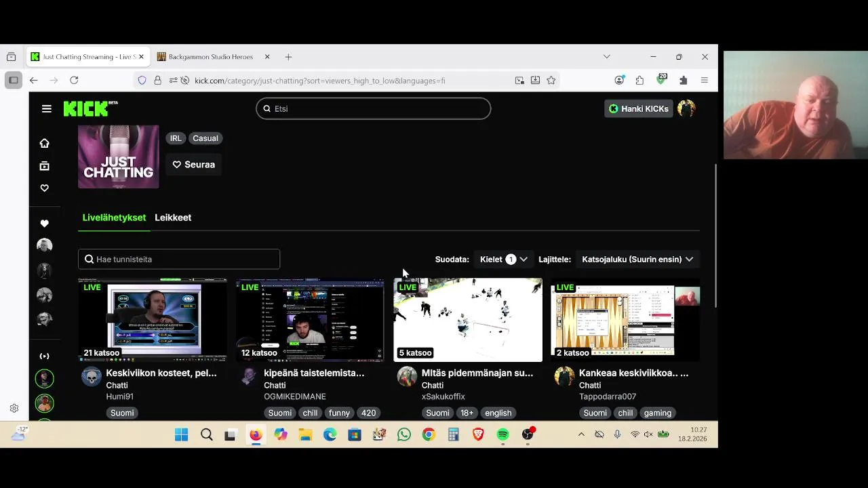Show hidden system tray icons chevron

(581, 434)
